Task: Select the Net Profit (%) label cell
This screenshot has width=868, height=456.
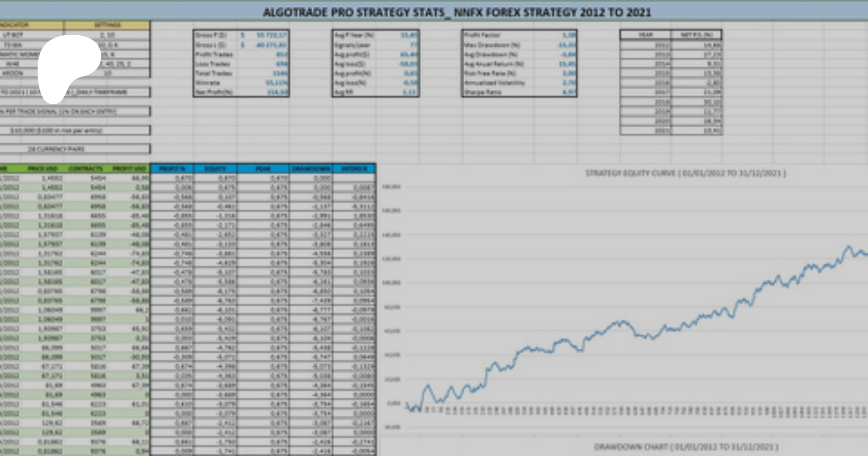Action: (214, 92)
